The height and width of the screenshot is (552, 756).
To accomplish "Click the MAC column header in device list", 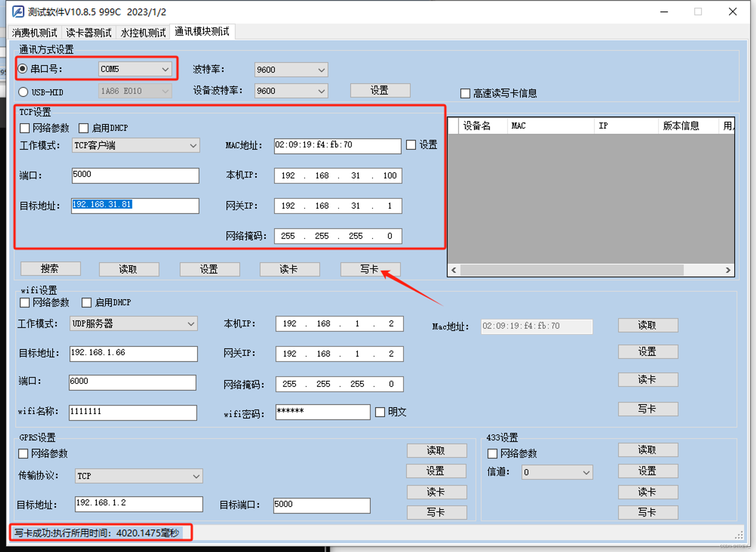I will 550,126.
